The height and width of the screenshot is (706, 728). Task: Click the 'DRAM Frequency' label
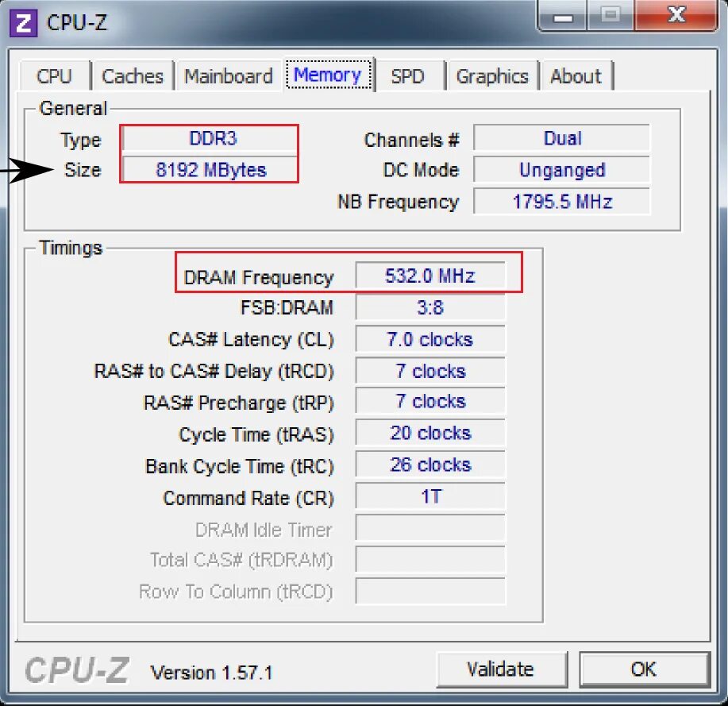coord(259,277)
